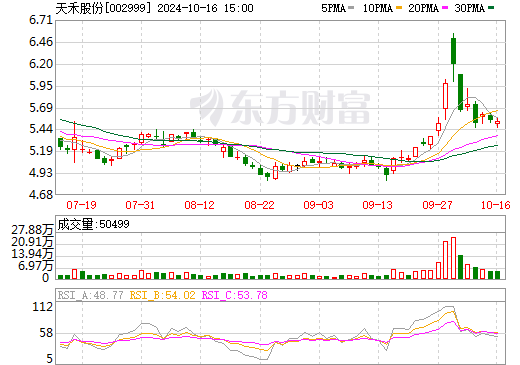Click the last red candlestick on 10-16
Screen dimensions: 520x365
498,123
